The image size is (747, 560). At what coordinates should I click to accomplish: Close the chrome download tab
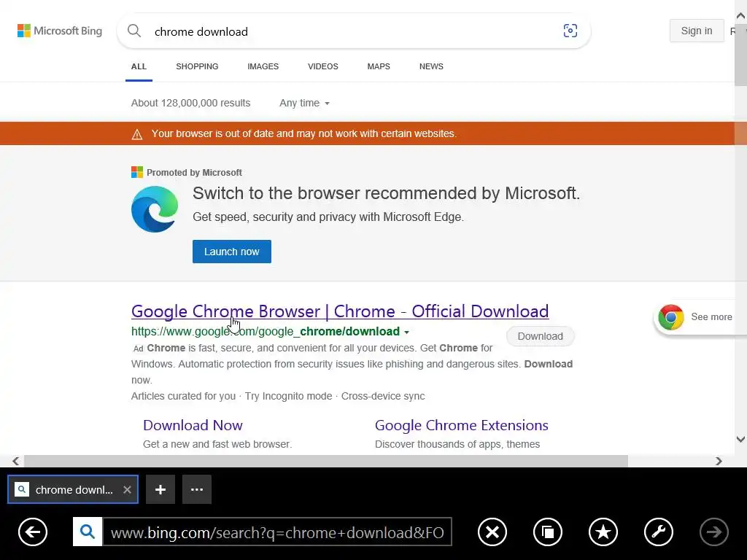[127, 489]
